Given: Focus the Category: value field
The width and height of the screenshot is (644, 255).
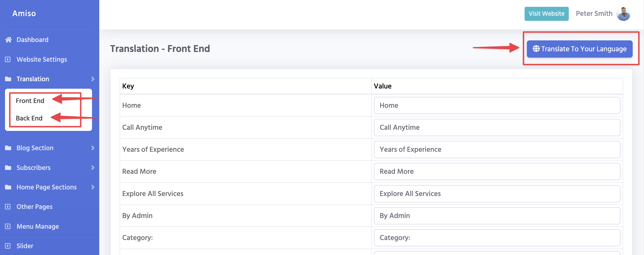Looking at the screenshot, I should coord(497,238).
